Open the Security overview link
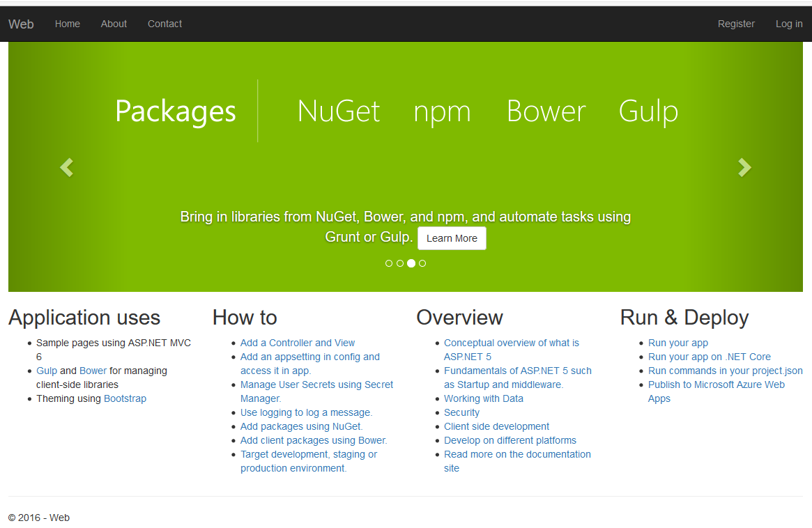This screenshot has height=528, width=812. [461, 412]
